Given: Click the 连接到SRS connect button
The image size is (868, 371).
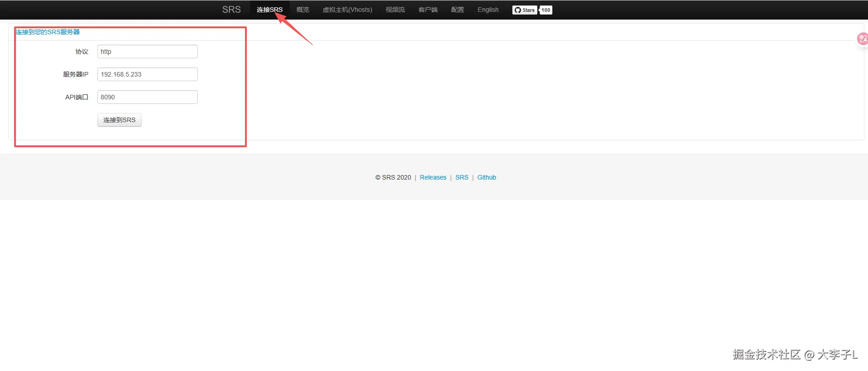Looking at the screenshot, I should [x=119, y=120].
